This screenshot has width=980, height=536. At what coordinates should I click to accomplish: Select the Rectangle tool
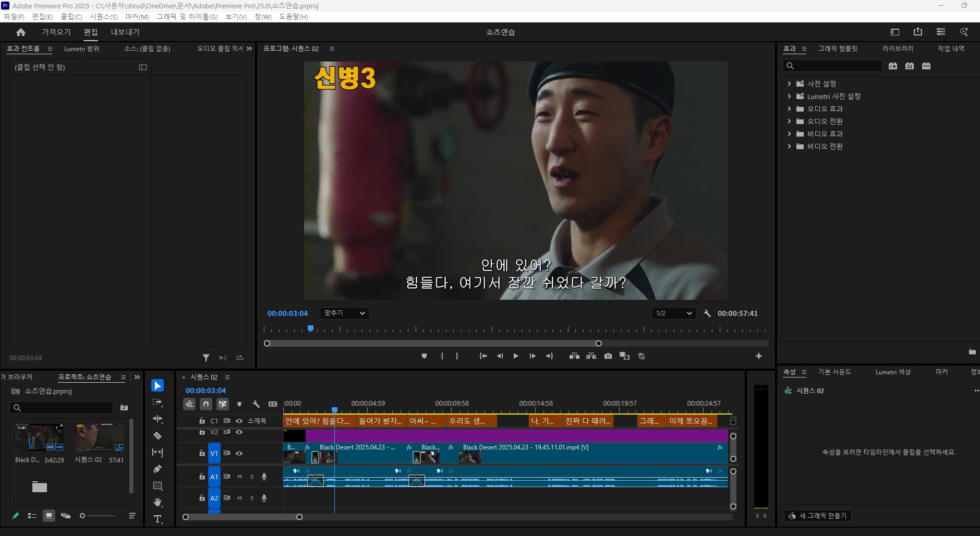coord(158,486)
